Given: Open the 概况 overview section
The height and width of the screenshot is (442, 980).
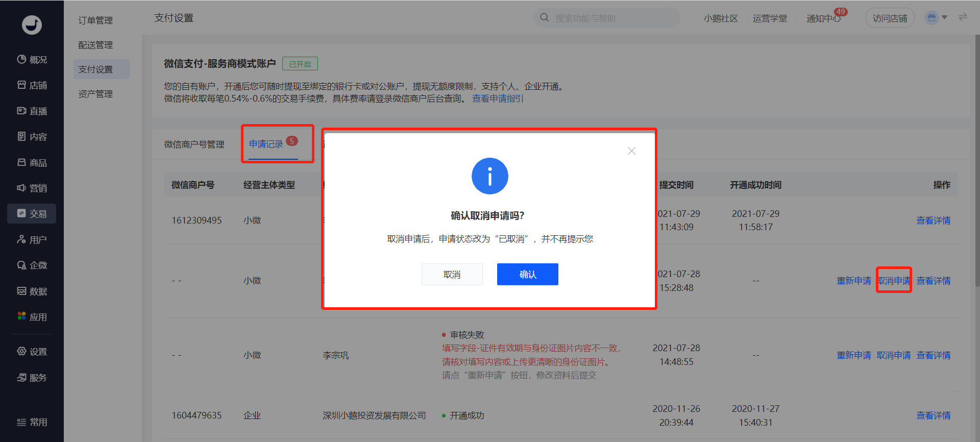Looking at the screenshot, I should pyautogui.click(x=32, y=60).
